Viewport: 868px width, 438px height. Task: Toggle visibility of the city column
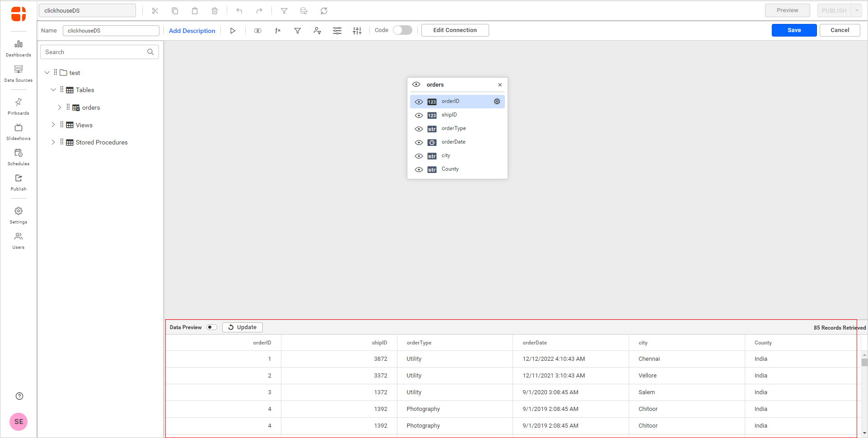pos(419,156)
